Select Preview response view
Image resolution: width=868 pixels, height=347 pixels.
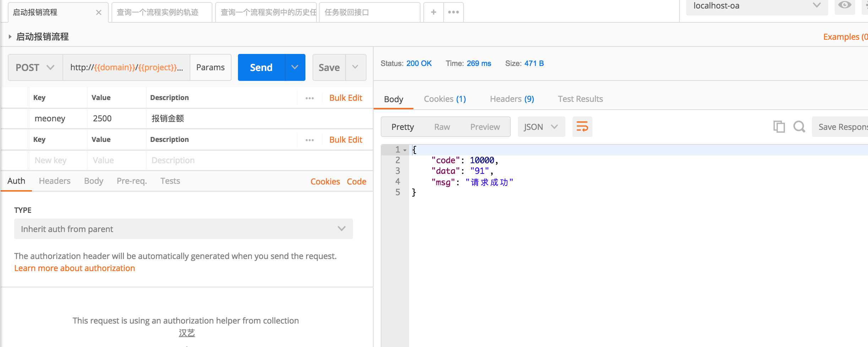point(485,127)
